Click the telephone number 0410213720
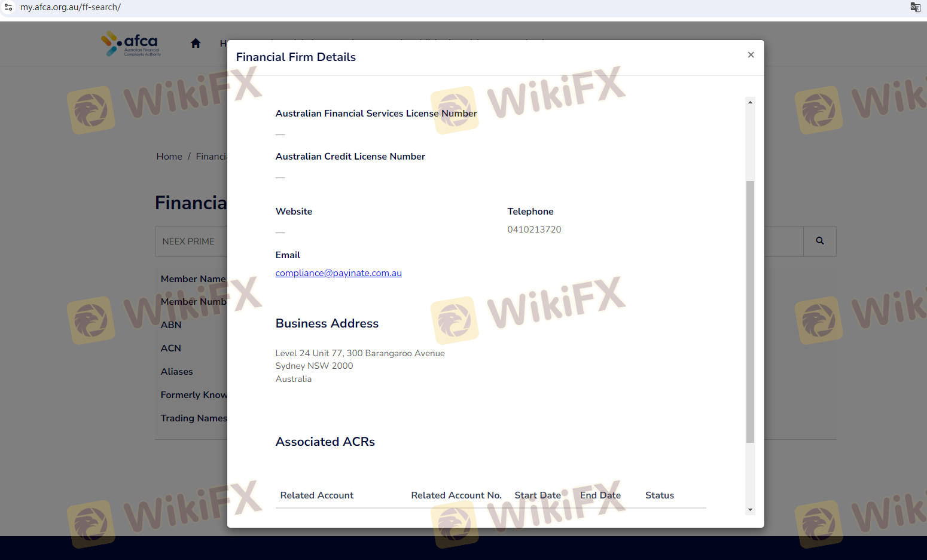The width and height of the screenshot is (927, 560). click(x=534, y=229)
